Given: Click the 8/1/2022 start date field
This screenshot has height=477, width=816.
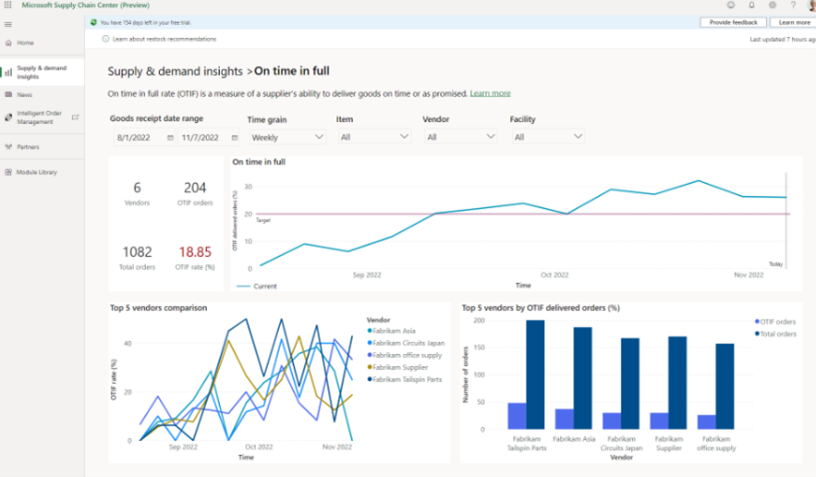Looking at the screenshot, I should tap(135, 137).
